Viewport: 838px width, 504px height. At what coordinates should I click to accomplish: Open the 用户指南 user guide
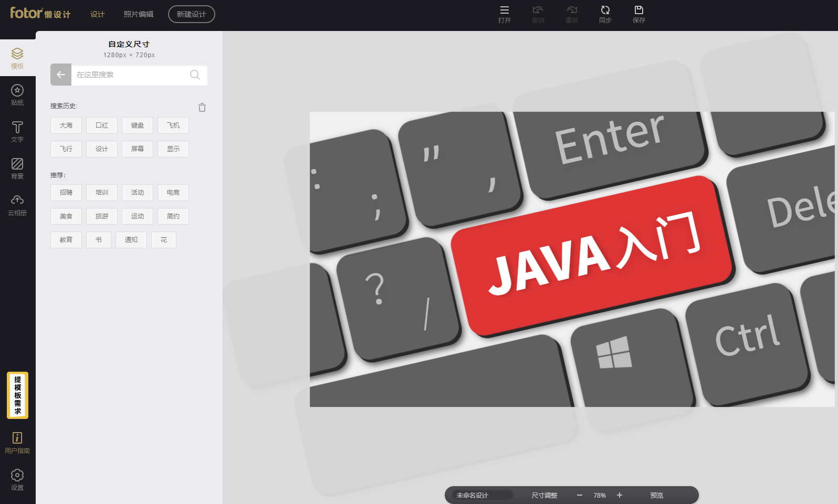(x=17, y=443)
